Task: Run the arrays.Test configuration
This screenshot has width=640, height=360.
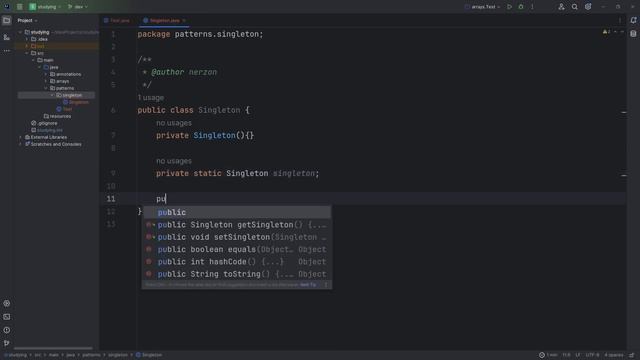Action: [x=509, y=7]
